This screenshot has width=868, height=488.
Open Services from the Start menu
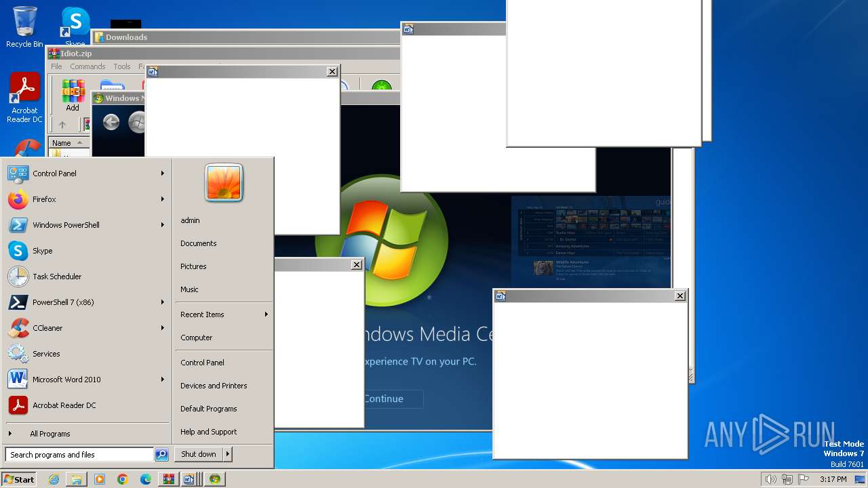click(x=86, y=354)
